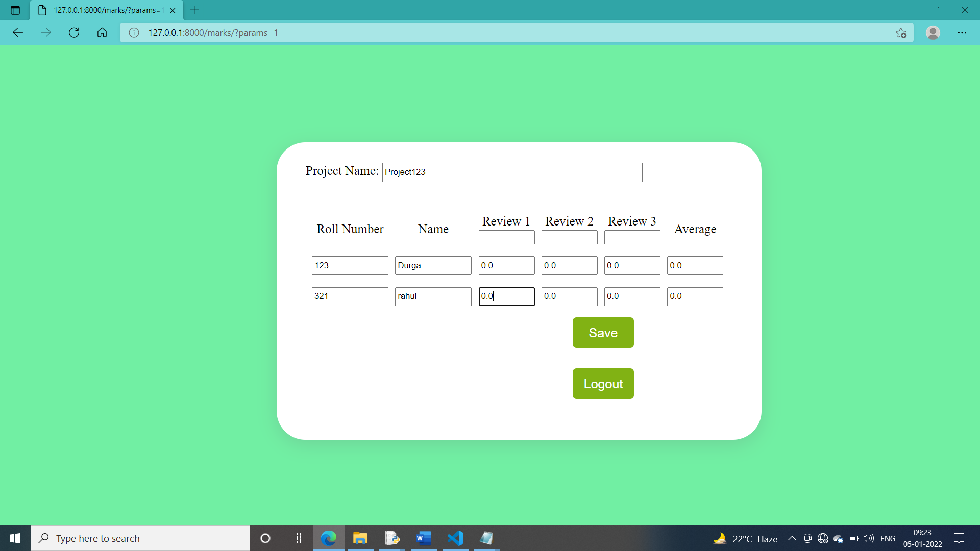The width and height of the screenshot is (980, 551).
Task: Open a new browser tab
Action: click(x=194, y=10)
